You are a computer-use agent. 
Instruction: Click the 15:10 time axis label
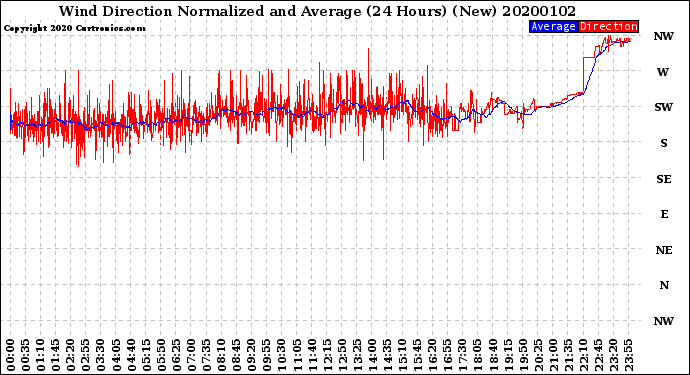pyautogui.click(x=402, y=355)
